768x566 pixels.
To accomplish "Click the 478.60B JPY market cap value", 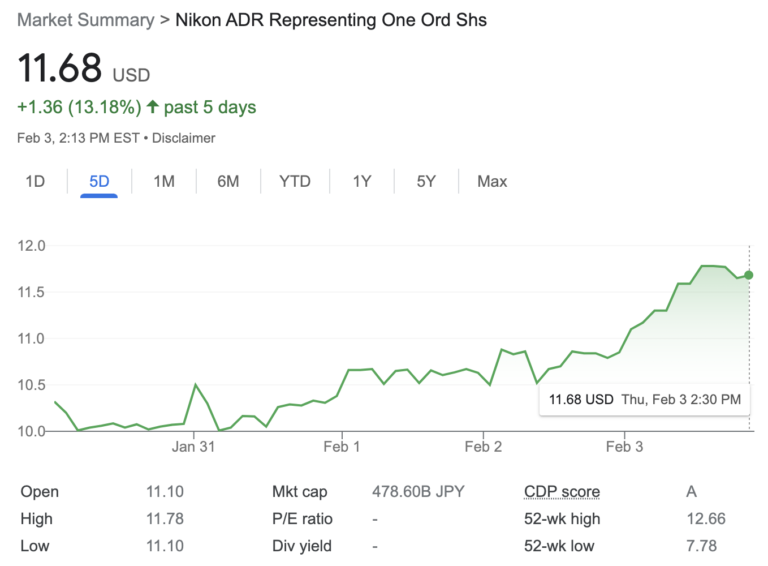I will click(418, 492).
